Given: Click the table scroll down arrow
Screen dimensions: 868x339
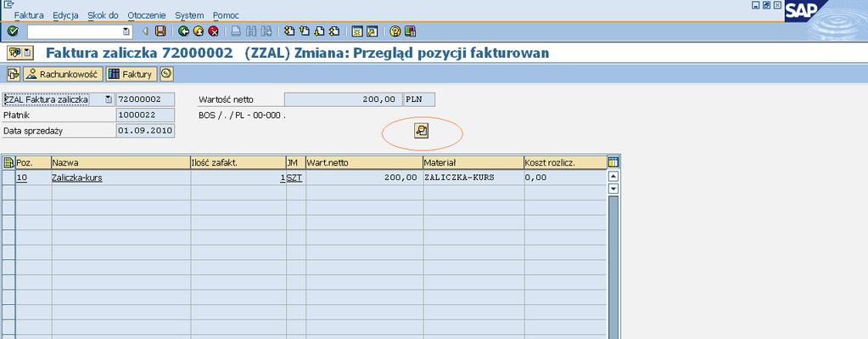Looking at the screenshot, I should pos(613,189).
